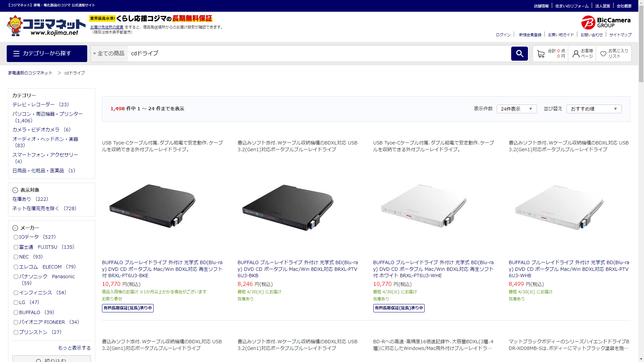Click the ログイン link

click(503, 35)
